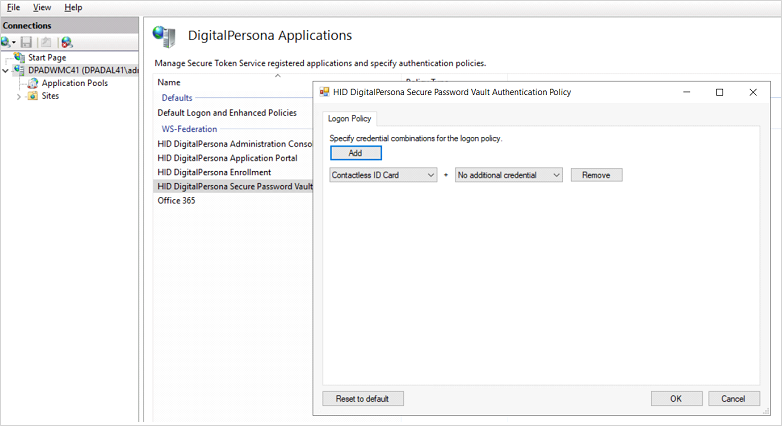Open the View menu
782x426 pixels.
click(42, 7)
